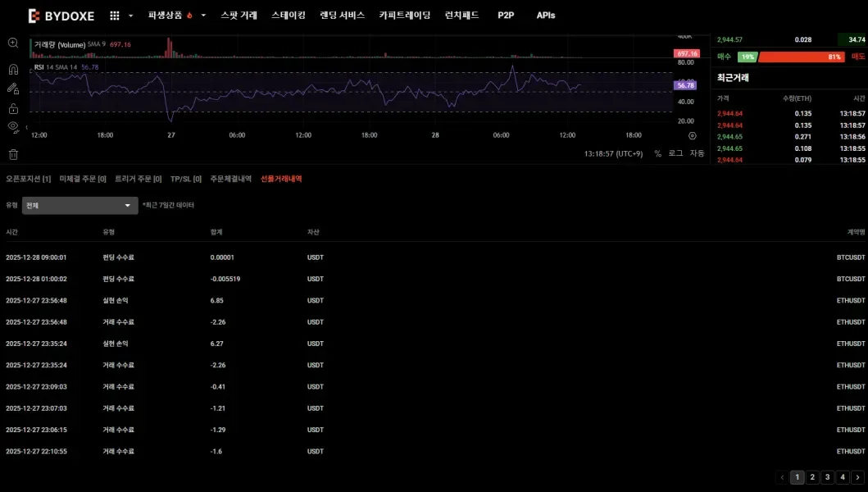
Task: Toggle 자동 auto scale on the chart
Action: pos(698,153)
